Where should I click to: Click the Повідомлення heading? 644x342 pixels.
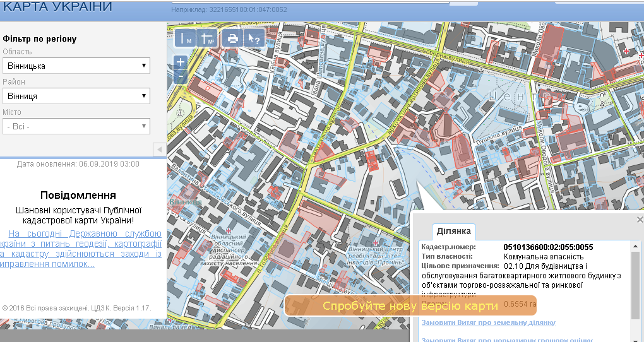click(78, 195)
